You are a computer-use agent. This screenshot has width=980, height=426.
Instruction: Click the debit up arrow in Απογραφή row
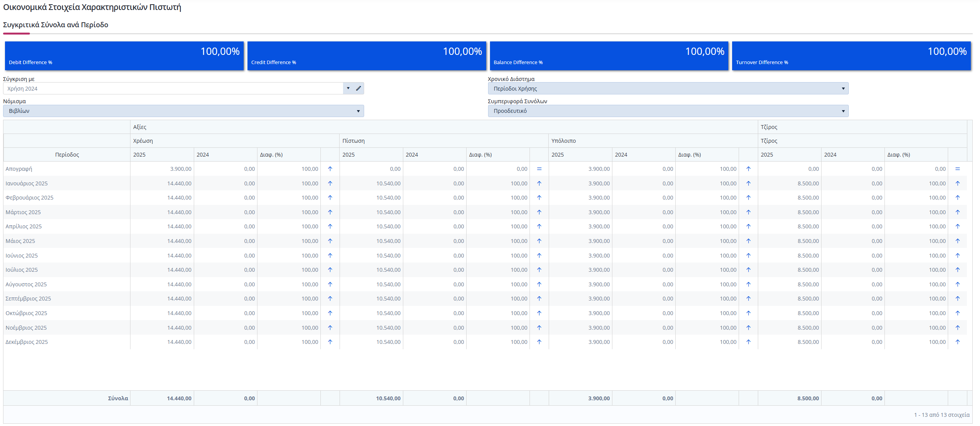[x=330, y=169]
